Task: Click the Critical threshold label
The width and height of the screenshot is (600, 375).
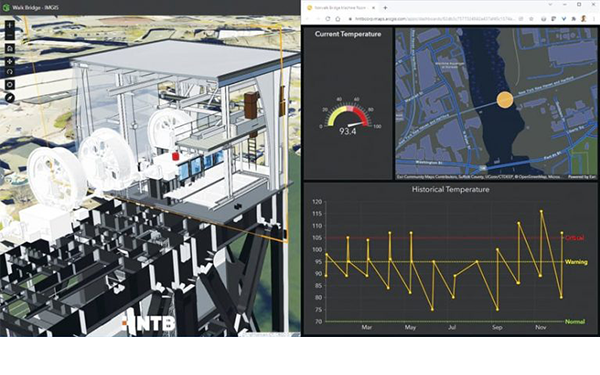Action: click(575, 238)
